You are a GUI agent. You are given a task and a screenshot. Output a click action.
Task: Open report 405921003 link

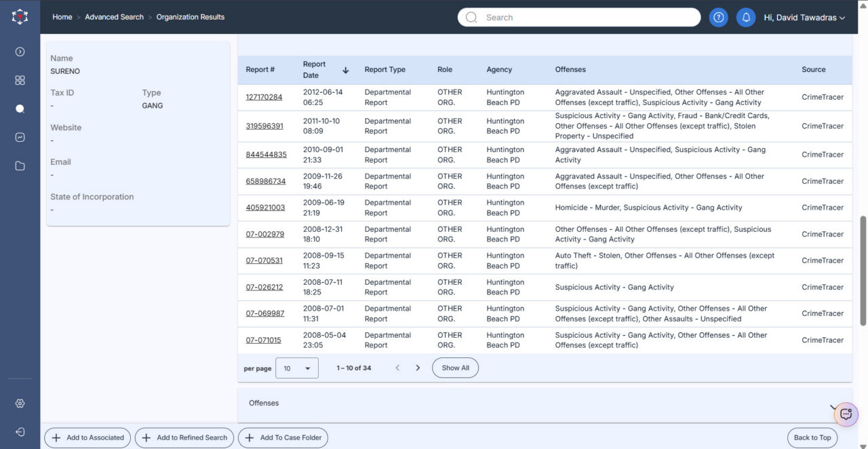click(265, 208)
